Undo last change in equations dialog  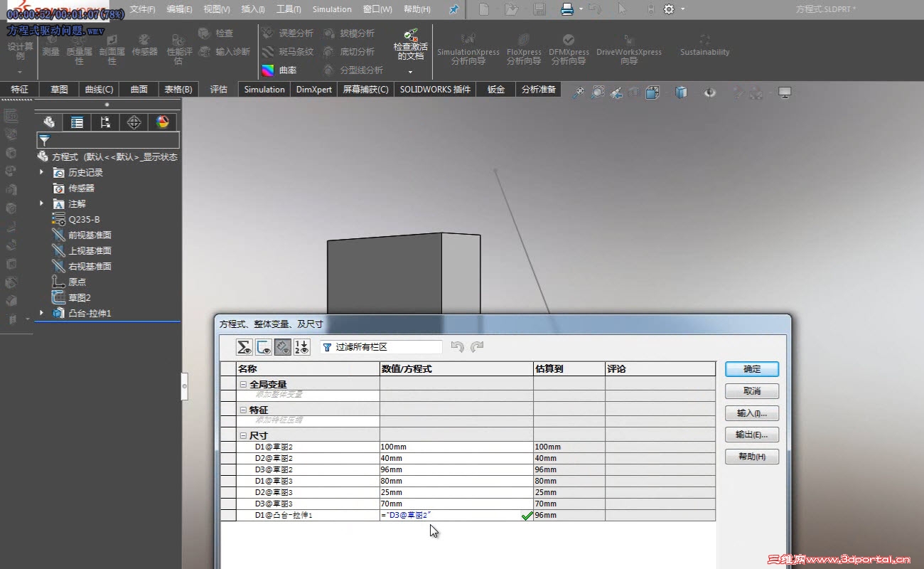click(458, 347)
